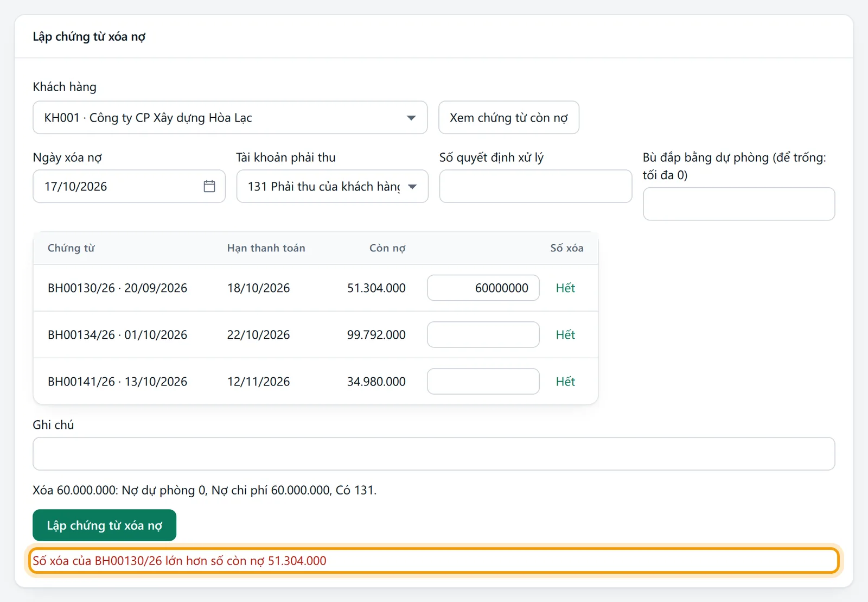Click the Lập chứng từ xóa nợ panel title
Image resolution: width=868 pixels, height=602 pixels.
pyautogui.click(x=89, y=36)
